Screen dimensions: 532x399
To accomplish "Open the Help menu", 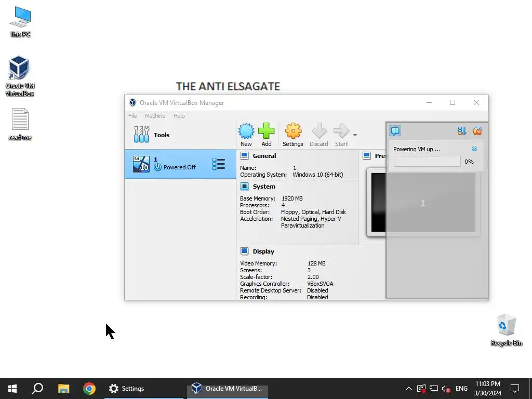I will pyautogui.click(x=179, y=116).
